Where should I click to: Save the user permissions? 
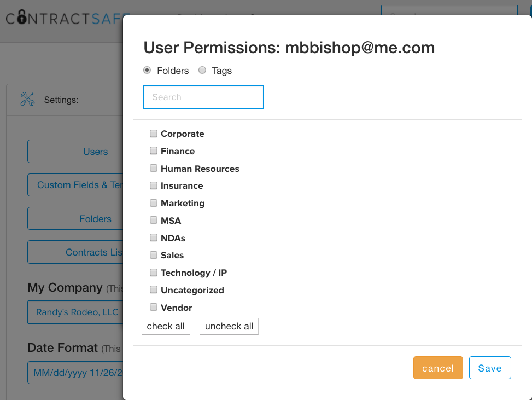pos(489,368)
